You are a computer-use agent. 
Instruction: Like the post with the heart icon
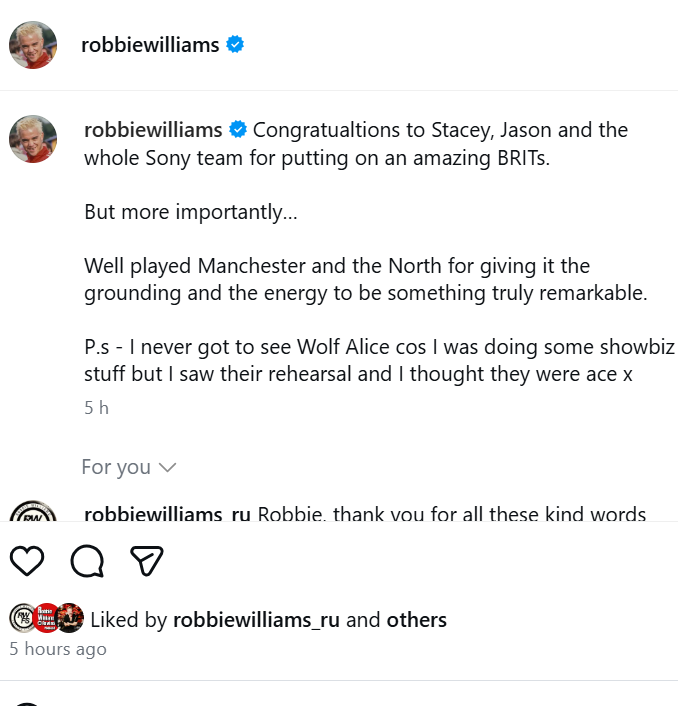tap(27, 562)
